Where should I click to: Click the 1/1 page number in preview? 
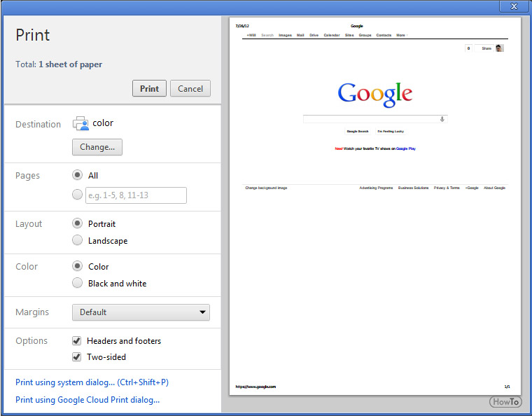(507, 387)
